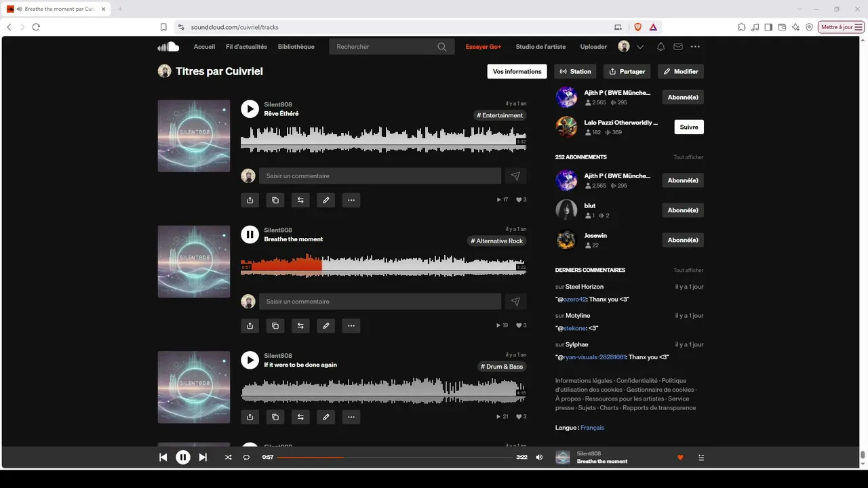Send the comment on Rêve Éthéré

[515, 176]
